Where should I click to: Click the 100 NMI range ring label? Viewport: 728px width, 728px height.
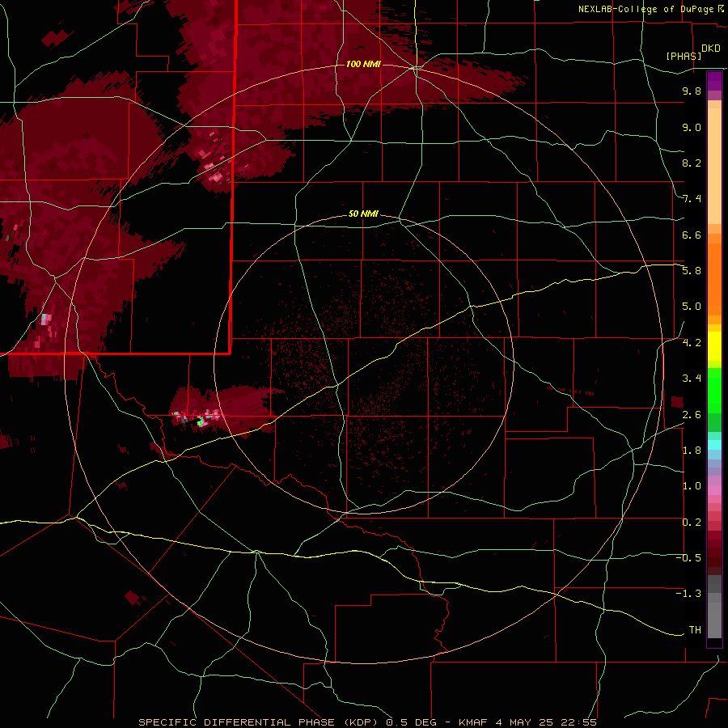coord(363,64)
